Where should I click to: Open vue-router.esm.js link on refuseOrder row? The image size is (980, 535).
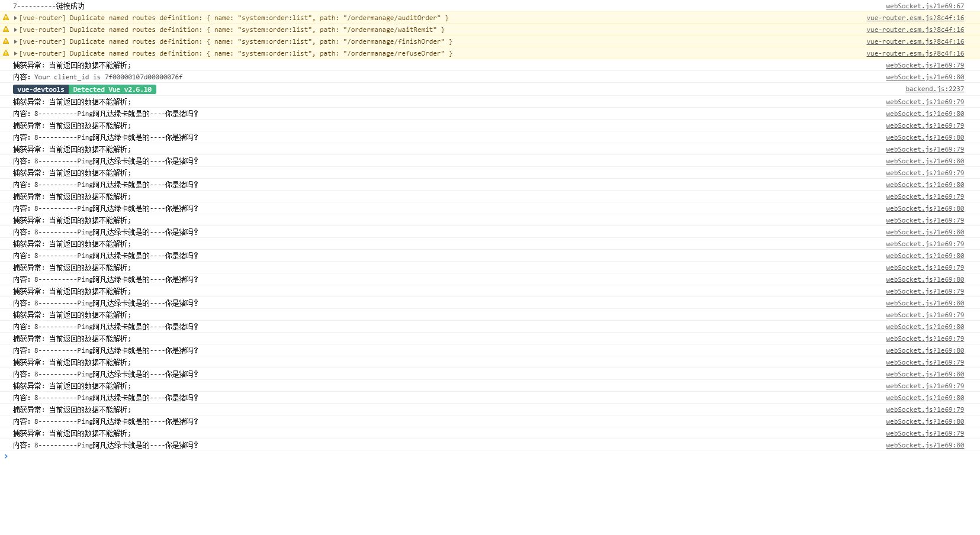click(915, 53)
